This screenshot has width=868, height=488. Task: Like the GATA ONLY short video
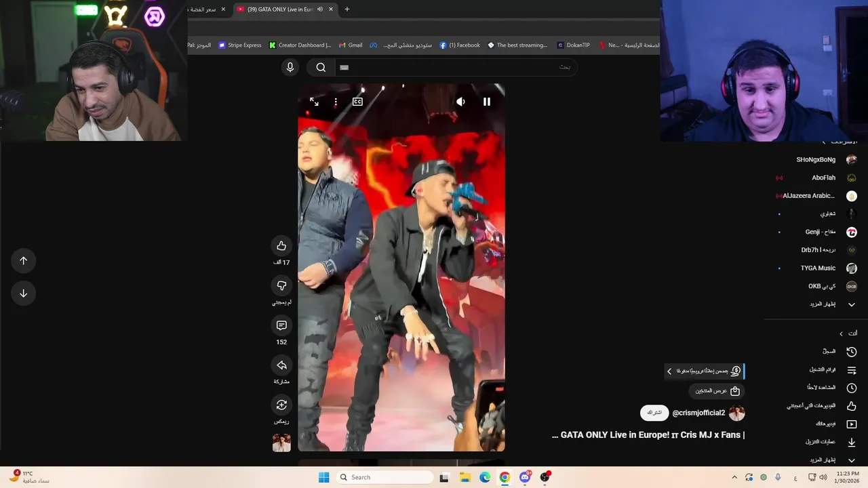281,245
